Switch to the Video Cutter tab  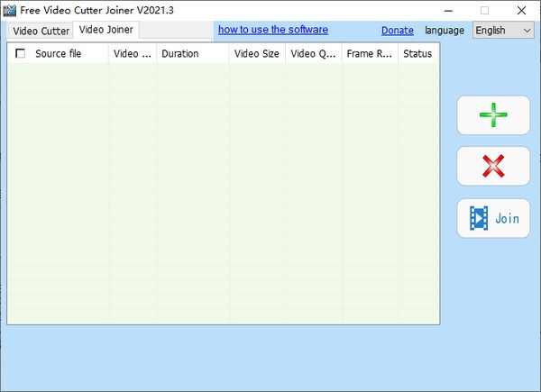41,31
